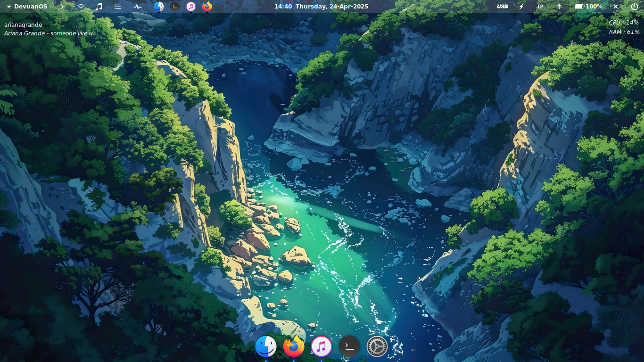
Task: Click the music note icon in panel
Action: tap(99, 7)
